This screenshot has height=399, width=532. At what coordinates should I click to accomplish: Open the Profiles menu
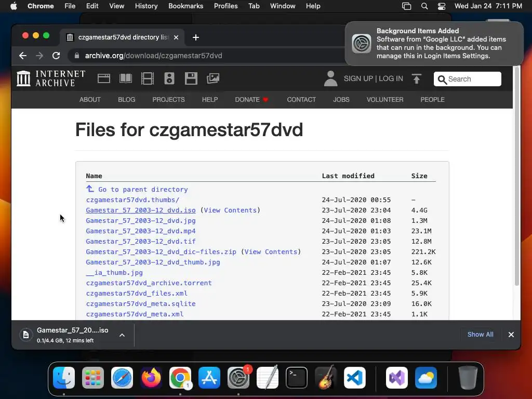pyautogui.click(x=225, y=6)
